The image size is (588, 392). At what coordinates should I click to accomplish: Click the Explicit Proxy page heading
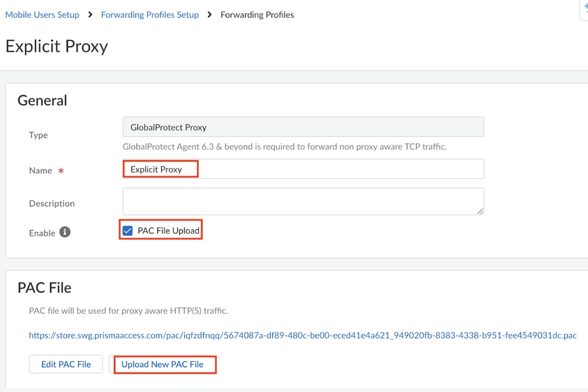pos(57,46)
